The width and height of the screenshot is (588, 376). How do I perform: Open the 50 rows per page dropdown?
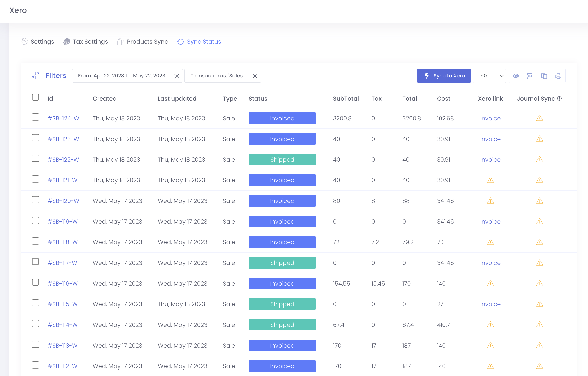click(489, 76)
